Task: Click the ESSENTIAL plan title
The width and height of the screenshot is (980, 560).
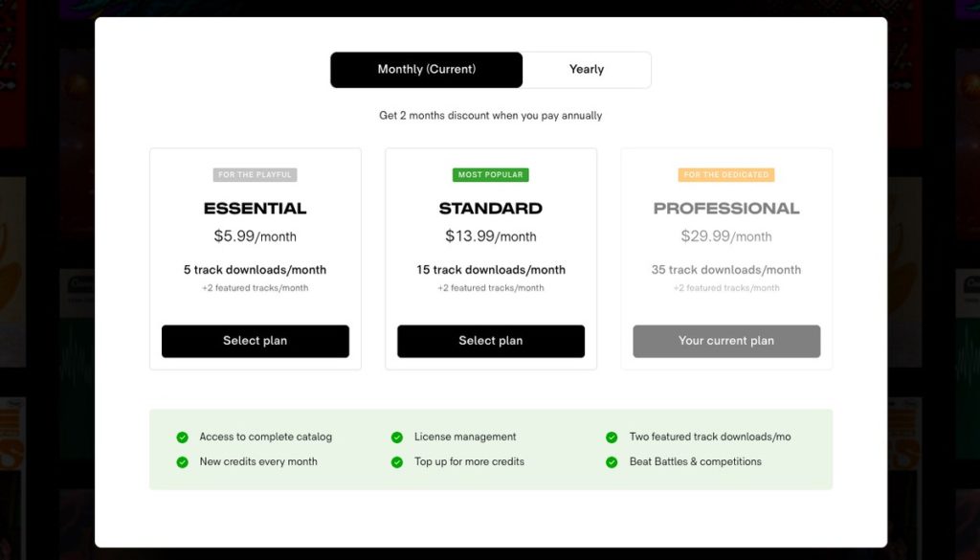Action: point(255,208)
